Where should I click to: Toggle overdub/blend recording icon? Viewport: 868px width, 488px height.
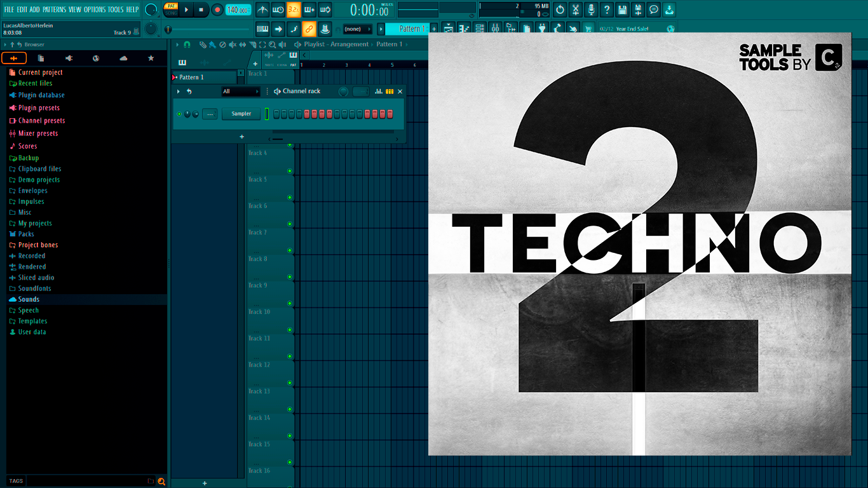(309, 10)
